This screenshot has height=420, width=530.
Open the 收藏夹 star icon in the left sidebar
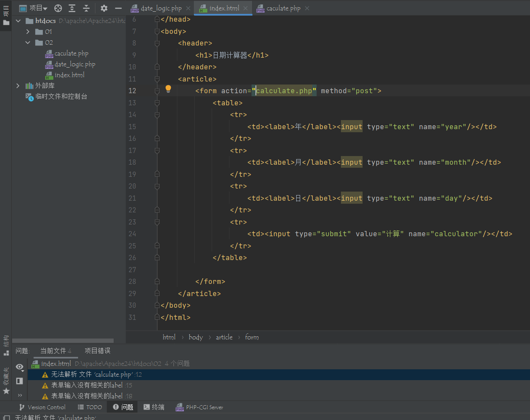pos(6,391)
